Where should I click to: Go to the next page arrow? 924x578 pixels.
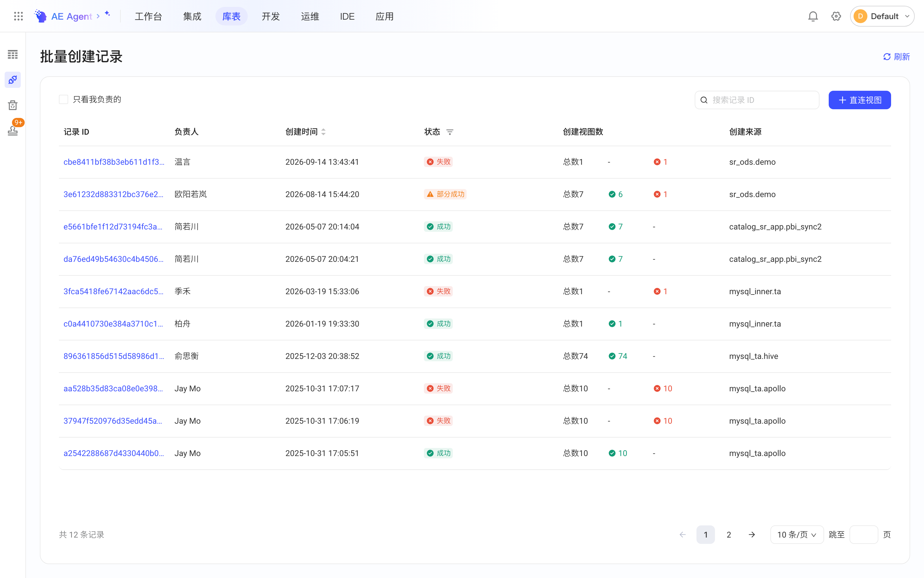(x=752, y=535)
